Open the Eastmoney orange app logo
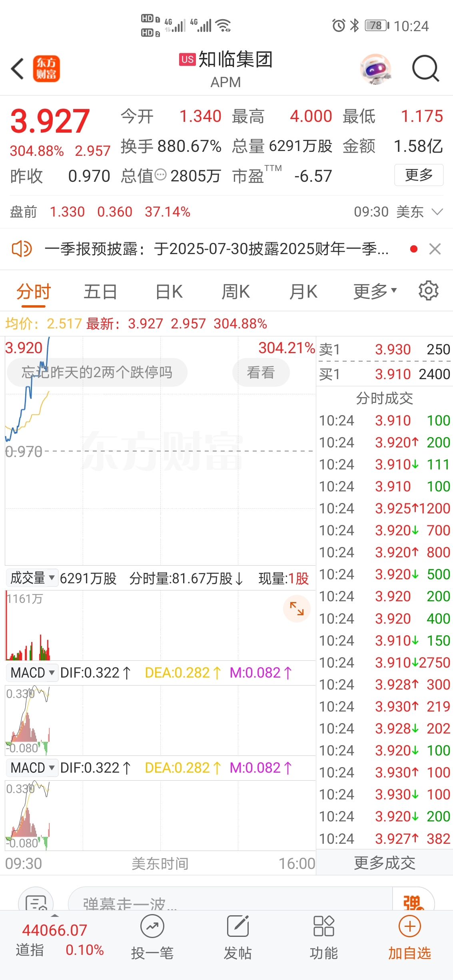Viewport: 453px width, 980px height. (46, 69)
